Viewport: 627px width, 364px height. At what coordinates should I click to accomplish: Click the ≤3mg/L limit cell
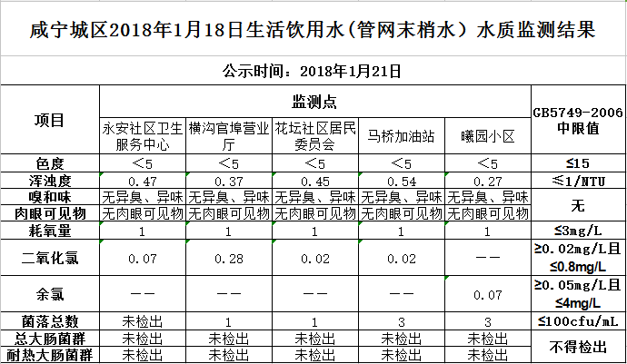[x=578, y=231]
